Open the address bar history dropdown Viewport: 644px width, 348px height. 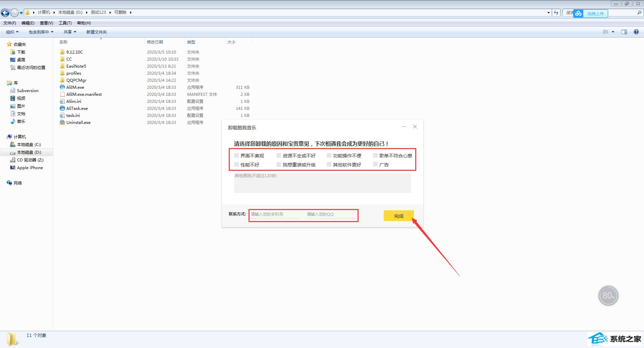pyautogui.click(x=548, y=13)
